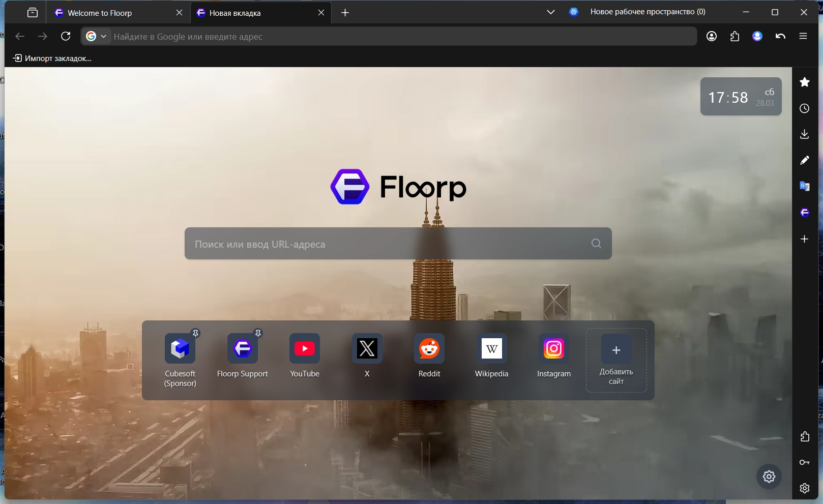
Task: Open the downloads sidebar panel
Action: point(804,134)
